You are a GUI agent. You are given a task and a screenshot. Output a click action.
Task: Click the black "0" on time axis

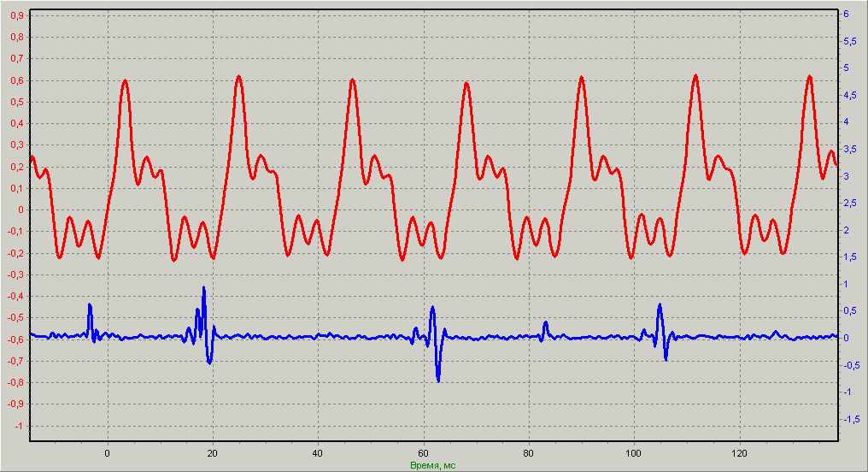tap(108, 453)
